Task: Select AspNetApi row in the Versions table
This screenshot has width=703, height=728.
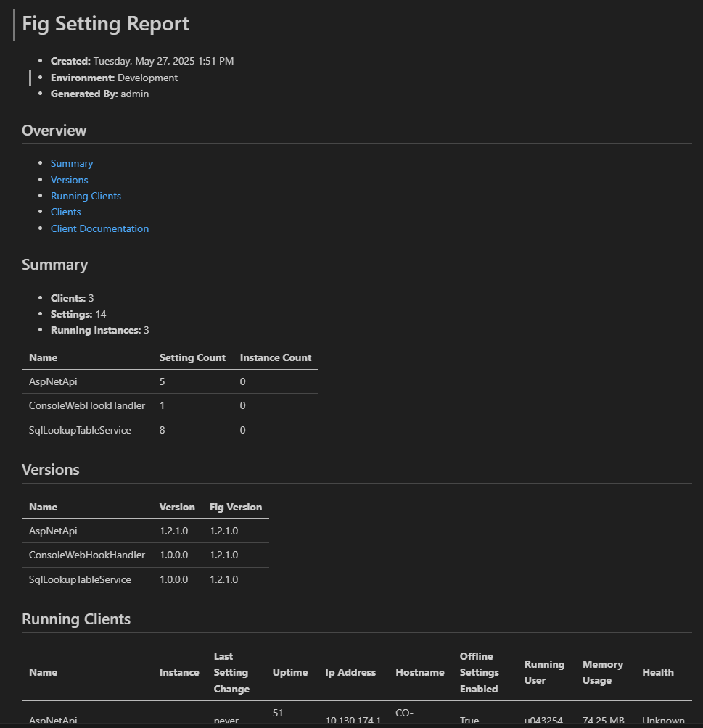Action: [x=53, y=531]
